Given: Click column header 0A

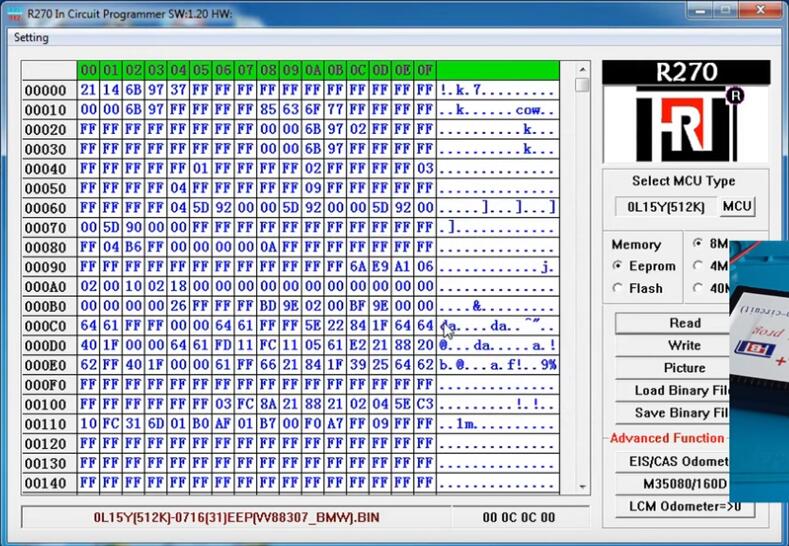Looking at the screenshot, I should pyautogui.click(x=313, y=70).
